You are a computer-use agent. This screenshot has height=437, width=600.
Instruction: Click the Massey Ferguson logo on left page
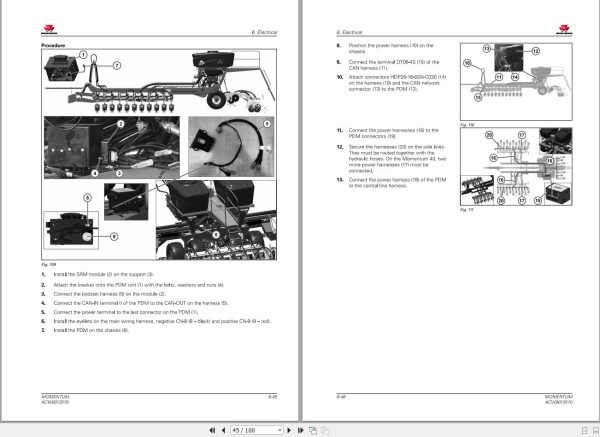(49, 29)
